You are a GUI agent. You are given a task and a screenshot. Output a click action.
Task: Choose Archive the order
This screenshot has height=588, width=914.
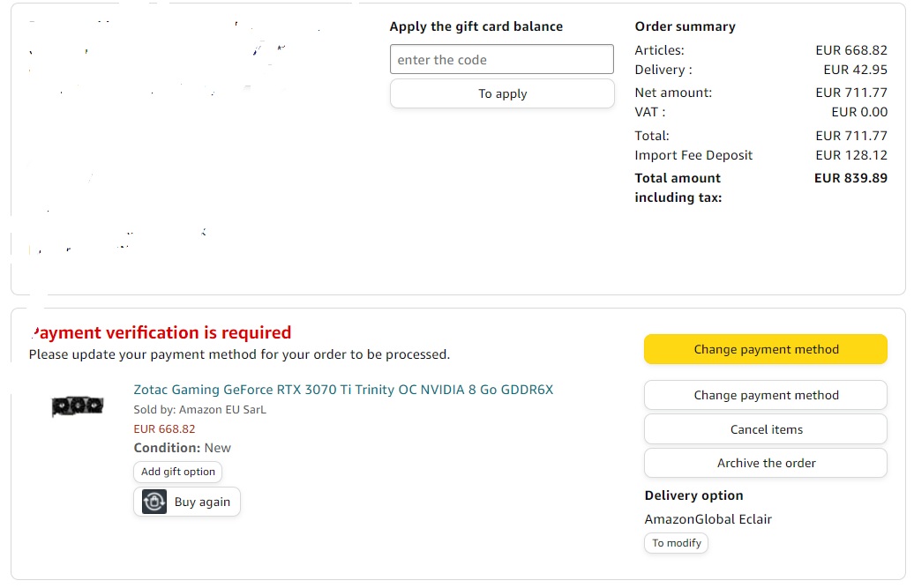pos(766,464)
